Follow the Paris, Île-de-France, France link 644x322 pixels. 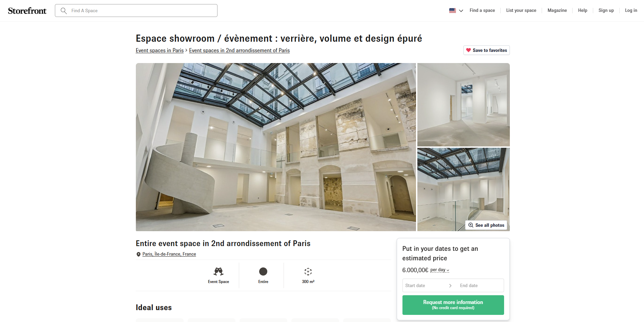[169, 254]
